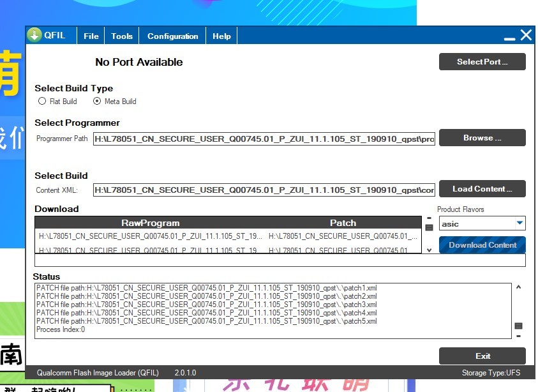This screenshot has width=538, height=392.
Task: Minimize the QFIL window
Action: [x=509, y=39]
